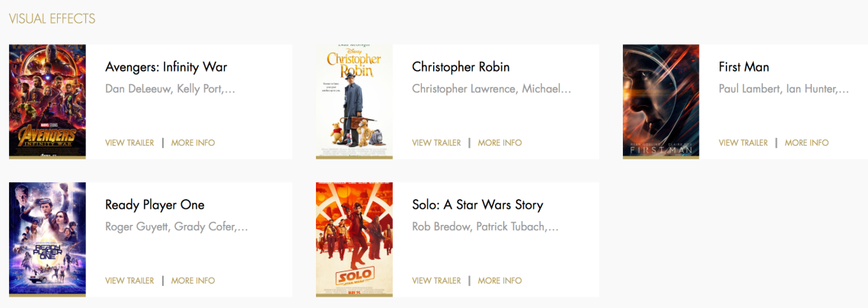868x308 pixels.
Task: Click the Avengers: Infinity War title
Action: [166, 67]
